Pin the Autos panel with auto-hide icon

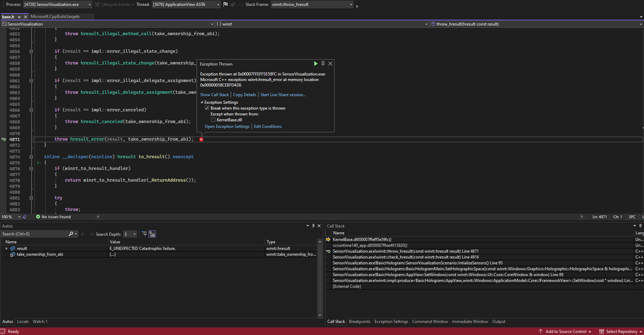pyautogui.click(x=313, y=226)
